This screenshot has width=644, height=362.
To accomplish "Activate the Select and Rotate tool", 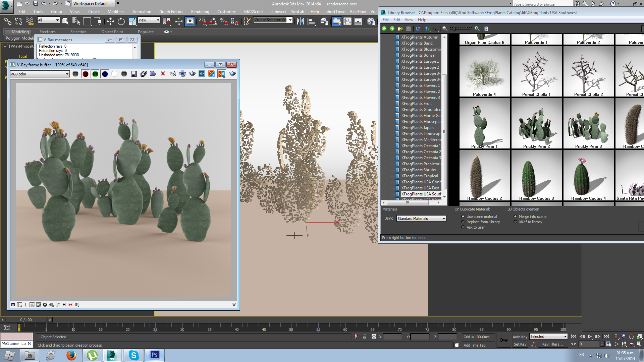I will [x=121, y=21].
